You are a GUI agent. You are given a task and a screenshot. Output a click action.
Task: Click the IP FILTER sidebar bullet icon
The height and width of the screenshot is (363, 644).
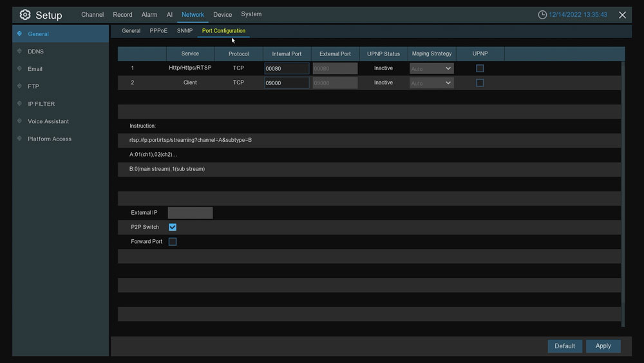pos(19,104)
